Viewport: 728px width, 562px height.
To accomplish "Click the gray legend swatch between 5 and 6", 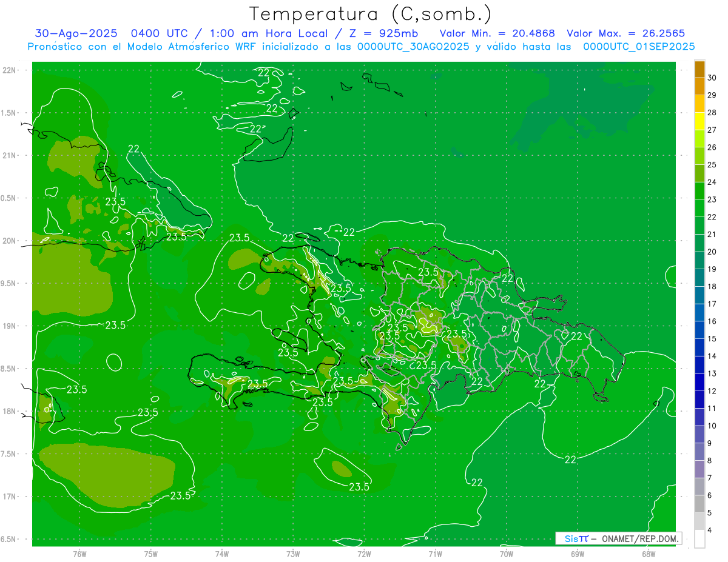I will (x=699, y=504).
